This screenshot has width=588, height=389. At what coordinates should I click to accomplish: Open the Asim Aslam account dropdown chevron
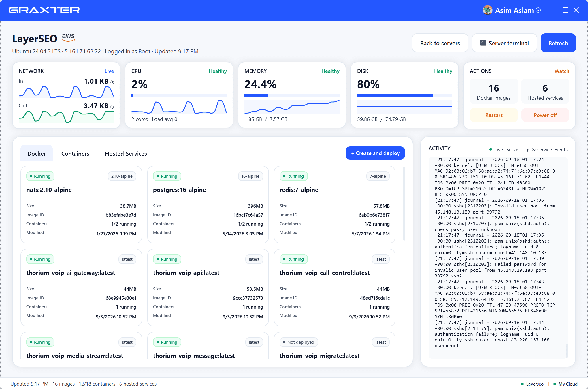(538, 10)
